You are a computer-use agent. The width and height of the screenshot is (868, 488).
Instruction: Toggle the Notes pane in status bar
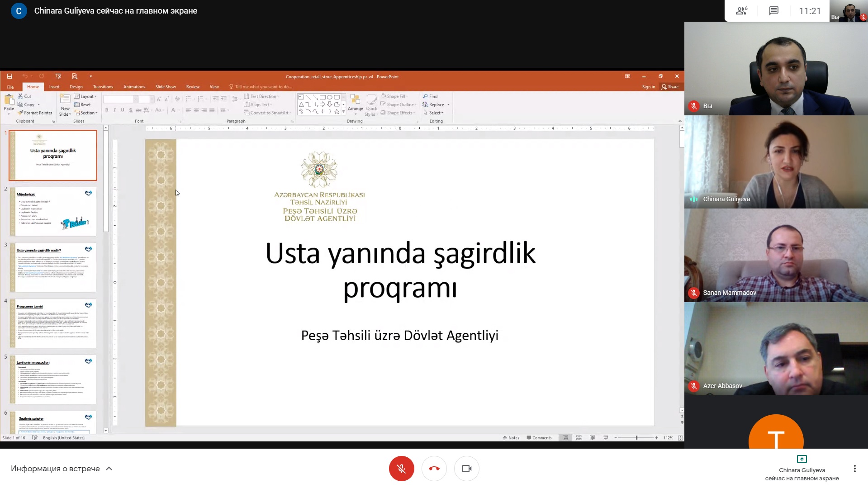511,438
